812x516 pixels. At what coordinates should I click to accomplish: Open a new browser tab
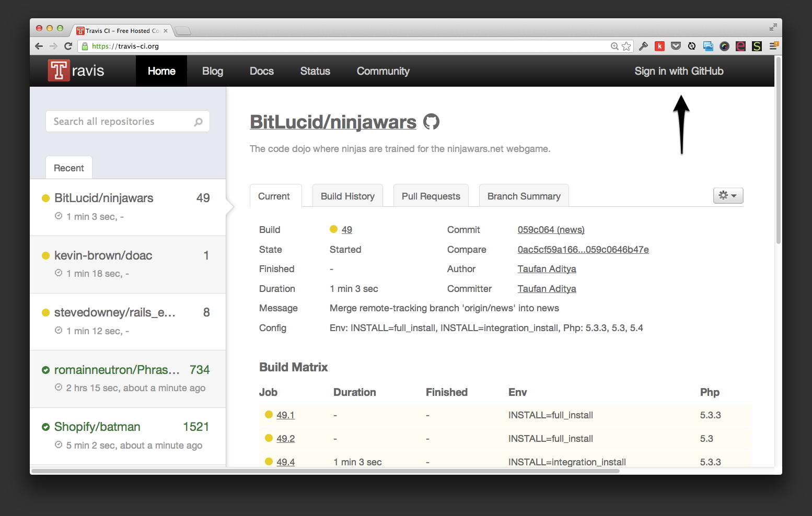tap(182, 31)
